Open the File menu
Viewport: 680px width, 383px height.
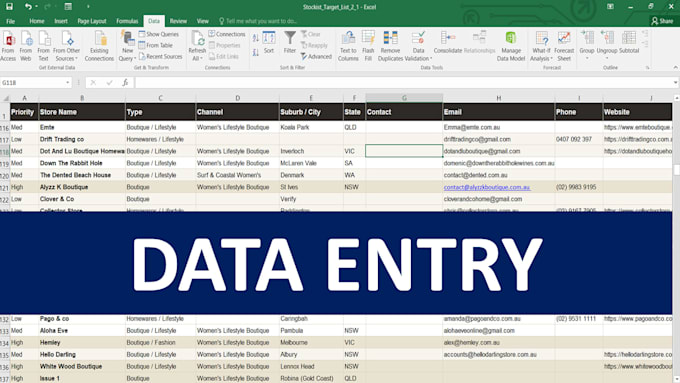(10, 21)
